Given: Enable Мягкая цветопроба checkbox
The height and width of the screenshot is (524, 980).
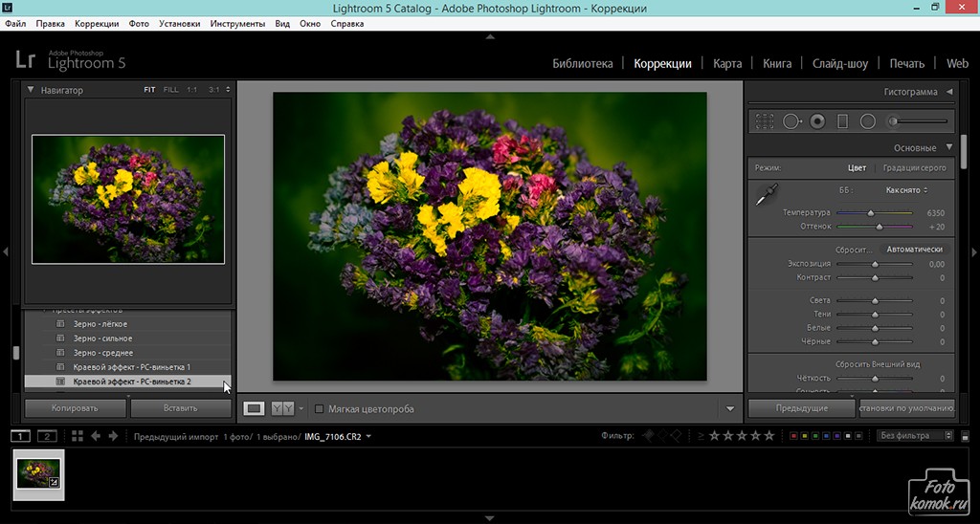Looking at the screenshot, I should [x=319, y=409].
